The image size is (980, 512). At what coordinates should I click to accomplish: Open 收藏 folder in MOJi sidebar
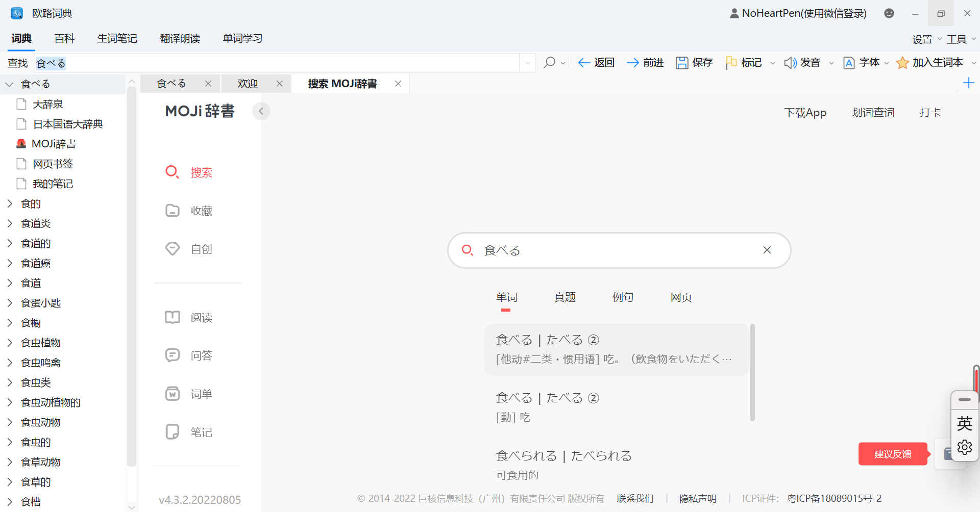[x=188, y=211]
